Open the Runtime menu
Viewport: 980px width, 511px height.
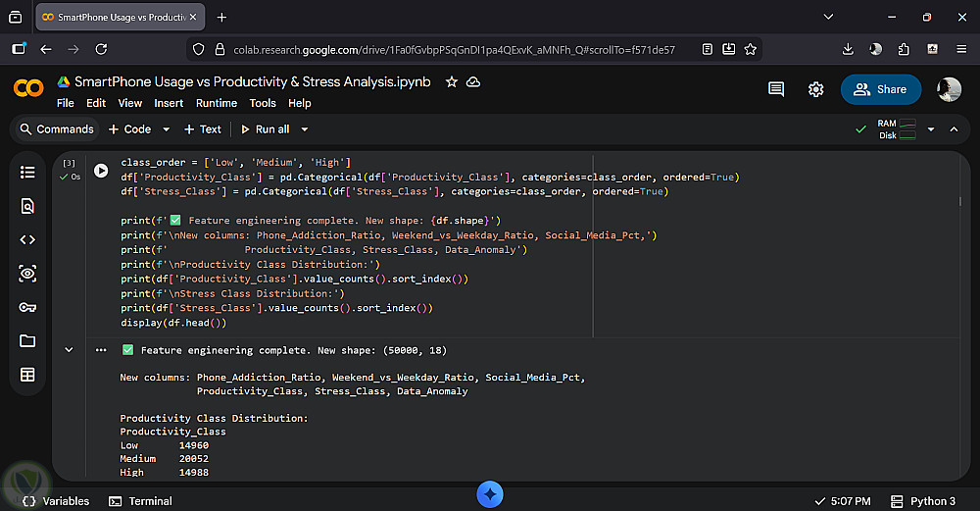217,103
